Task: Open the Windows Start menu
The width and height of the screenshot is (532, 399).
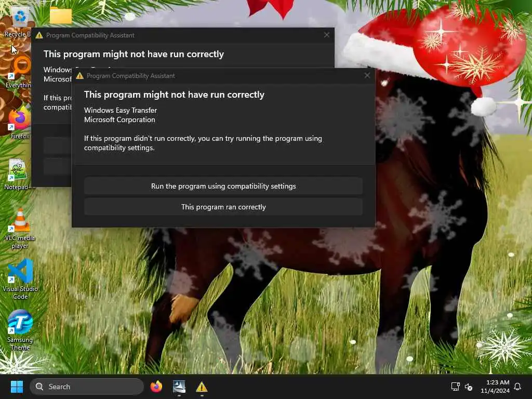Action: coord(17,387)
